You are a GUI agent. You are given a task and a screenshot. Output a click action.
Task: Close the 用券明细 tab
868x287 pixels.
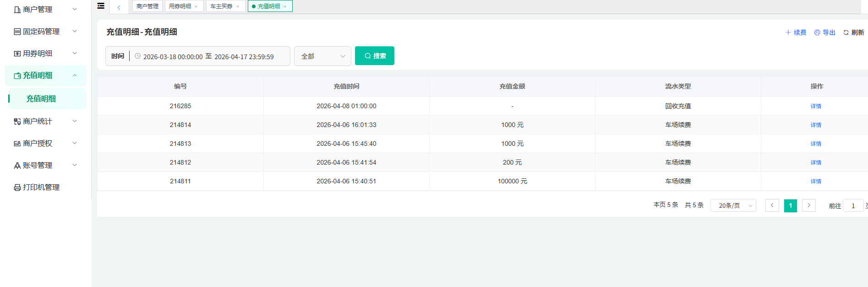tap(196, 6)
